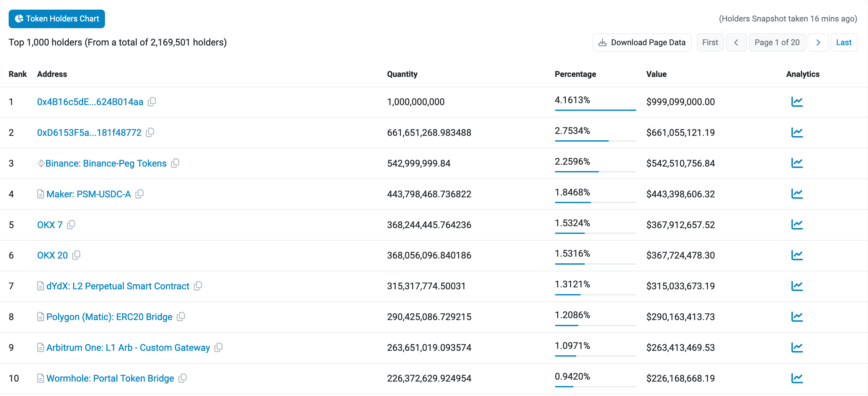
Task: Copy the Wormhole Portal Token Bridge address
Action: [x=183, y=378]
